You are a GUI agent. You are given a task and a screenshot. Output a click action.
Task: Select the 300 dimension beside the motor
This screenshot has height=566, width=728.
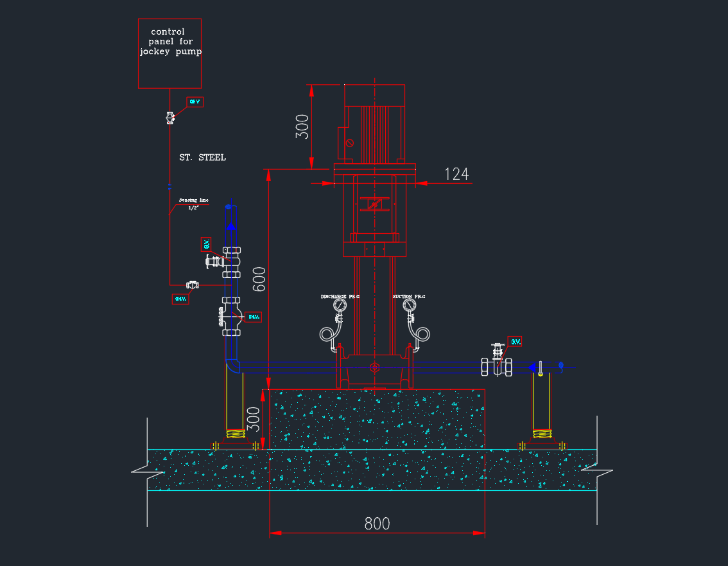point(302,127)
